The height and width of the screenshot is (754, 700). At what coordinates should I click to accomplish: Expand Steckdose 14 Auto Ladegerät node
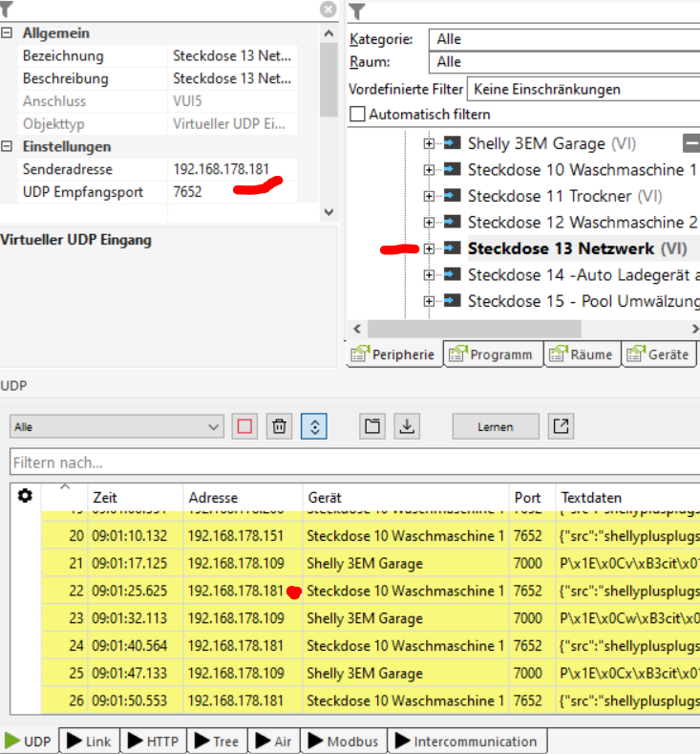pos(429,275)
